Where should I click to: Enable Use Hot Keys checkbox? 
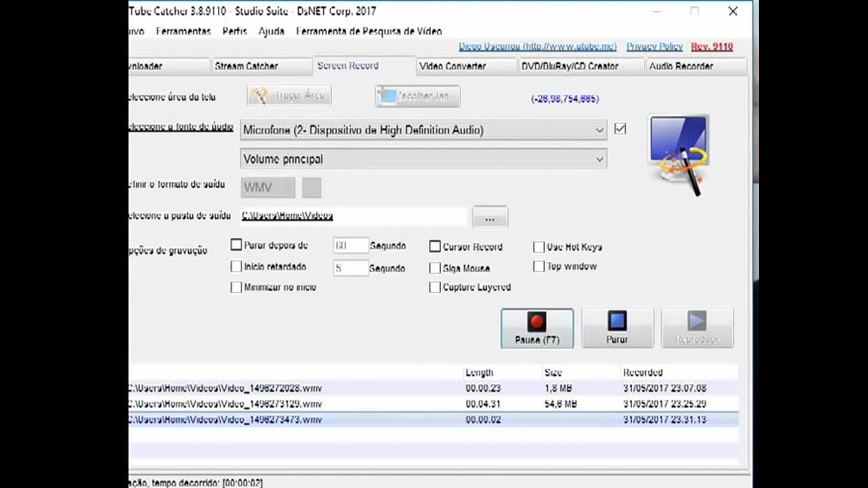pos(538,247)
